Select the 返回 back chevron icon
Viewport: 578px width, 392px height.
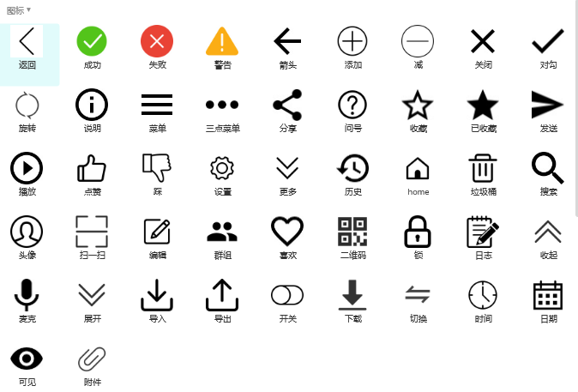(27, 41)
